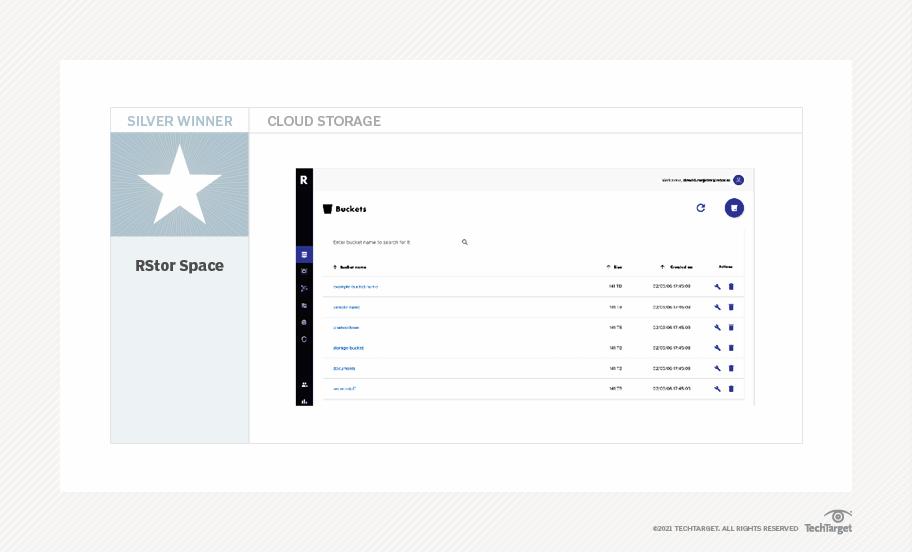Select the highlighted buckets sidebar icon

pyautogui.click(x=304, y=255)
